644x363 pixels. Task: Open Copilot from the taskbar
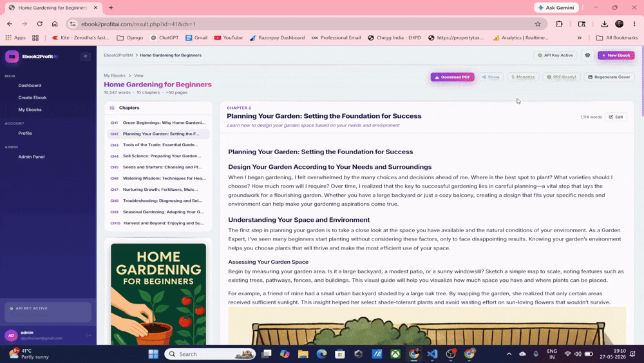pyautogui.click(x=285, y=354)
